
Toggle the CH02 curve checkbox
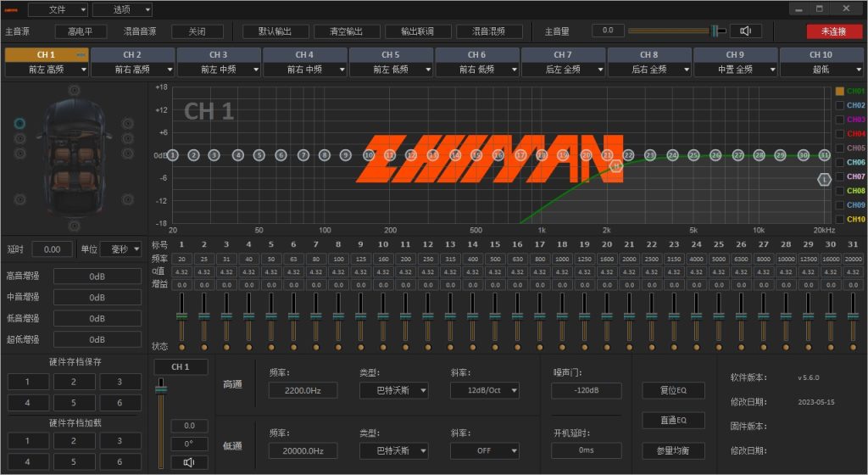pos(840,105)
